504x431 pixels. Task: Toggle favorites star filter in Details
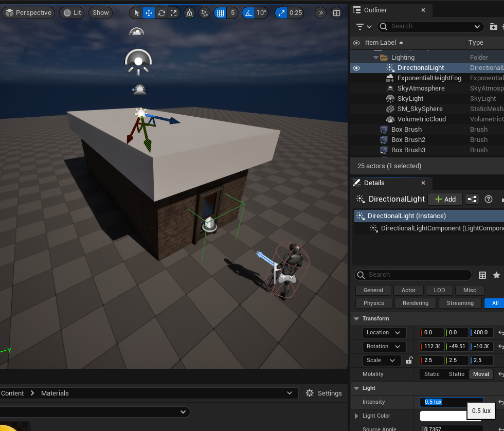pyautogui.click(x=496, y=275)
